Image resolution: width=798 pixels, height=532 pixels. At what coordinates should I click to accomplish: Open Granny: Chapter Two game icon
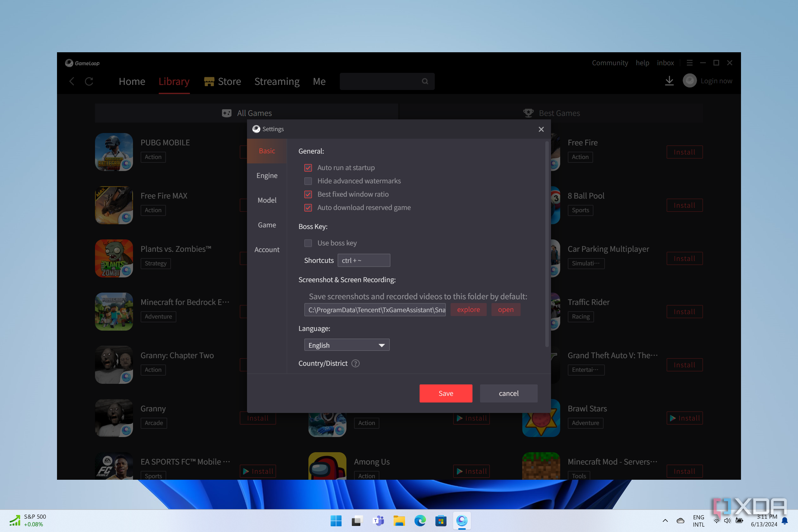(114, 365)
